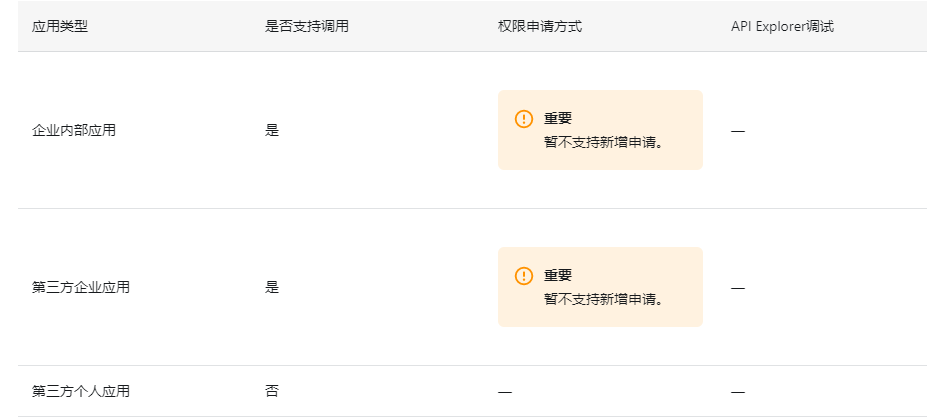
Task: Click the 第三方个人应用 row label
Action: pos(81,391)
